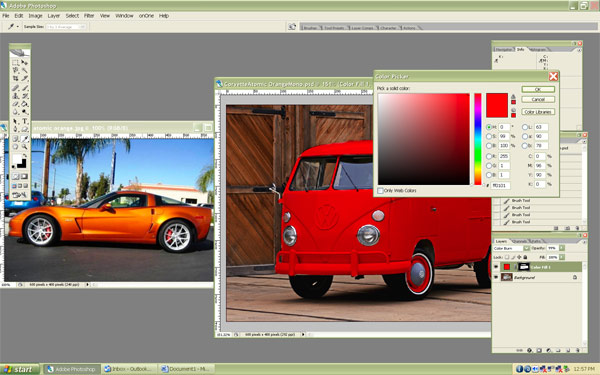Click create new layer icon in Layers panel
Screen dimensions: 600x375
click(x=569, y=350)
